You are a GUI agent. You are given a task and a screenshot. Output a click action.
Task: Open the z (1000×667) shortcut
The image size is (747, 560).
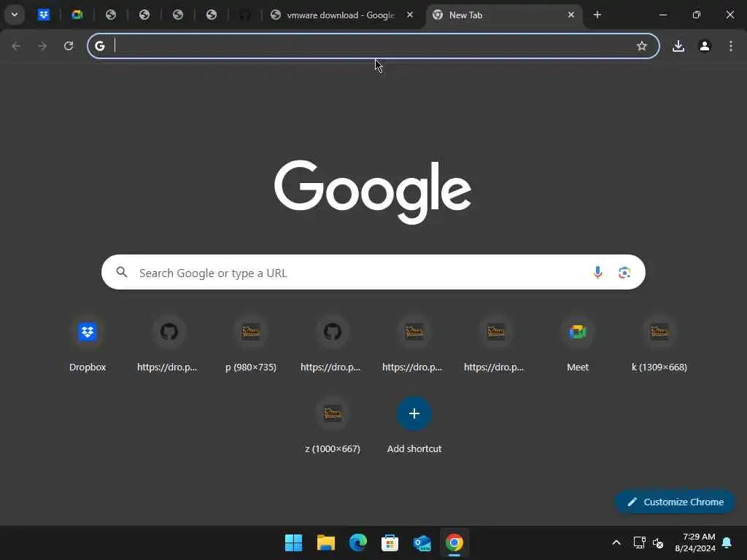(333, 425)
